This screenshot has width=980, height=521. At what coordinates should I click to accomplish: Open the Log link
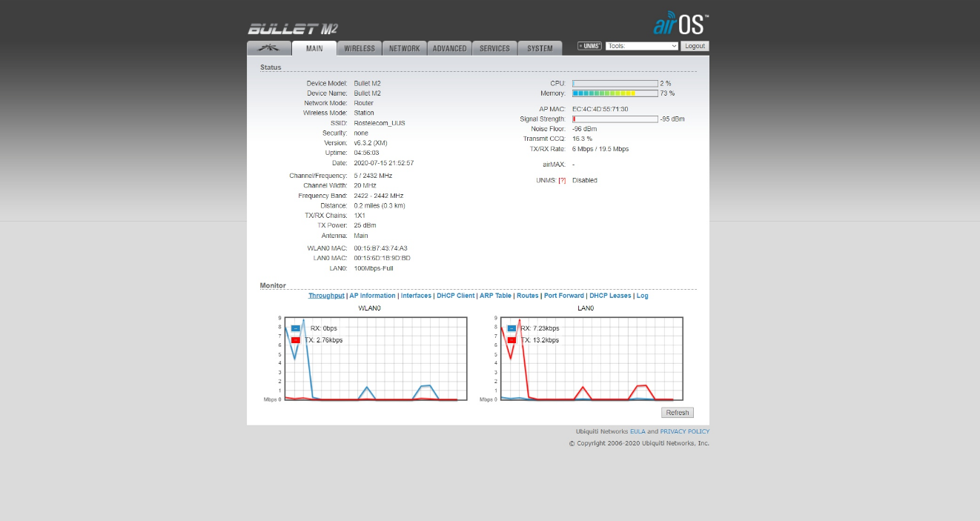[642, 296]
